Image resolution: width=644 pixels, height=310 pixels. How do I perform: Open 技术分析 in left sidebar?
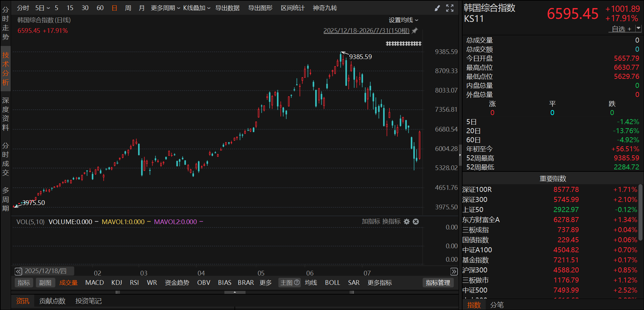[5, 69]
